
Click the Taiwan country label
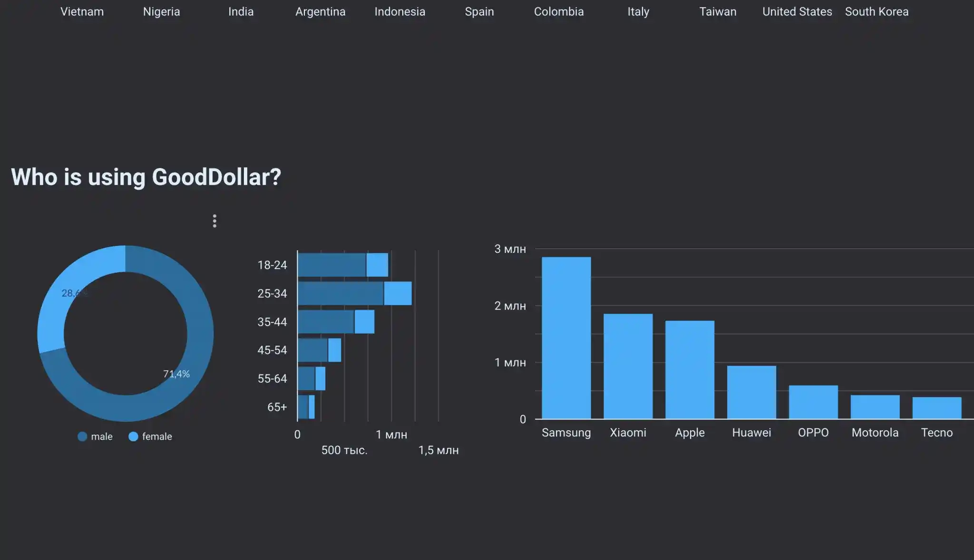click(x=718, y=11)
